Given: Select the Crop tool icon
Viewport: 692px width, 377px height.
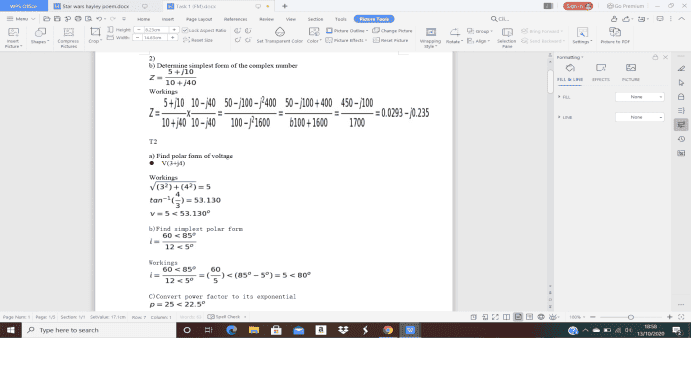Looking at the screenshot, I should 95,32.
